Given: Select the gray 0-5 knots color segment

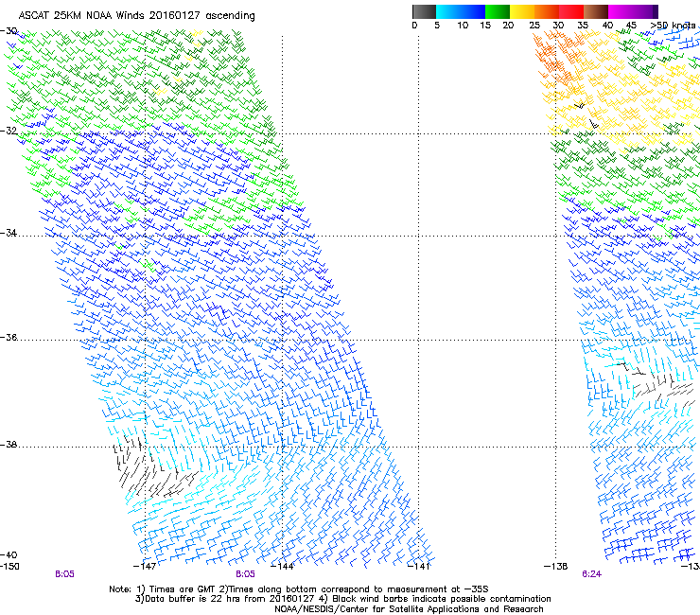Looking at the screenshot, I should (424, 11).
